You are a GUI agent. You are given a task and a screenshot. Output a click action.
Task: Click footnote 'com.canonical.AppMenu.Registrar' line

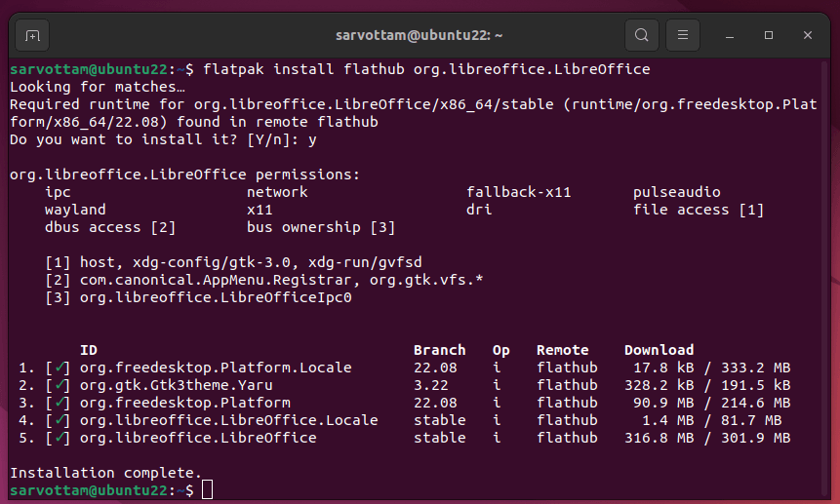point(264,280)
